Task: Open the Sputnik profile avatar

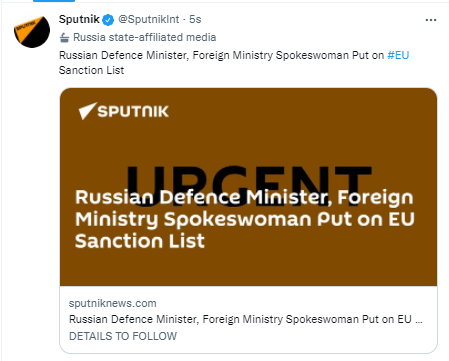Action: [32, 32]
